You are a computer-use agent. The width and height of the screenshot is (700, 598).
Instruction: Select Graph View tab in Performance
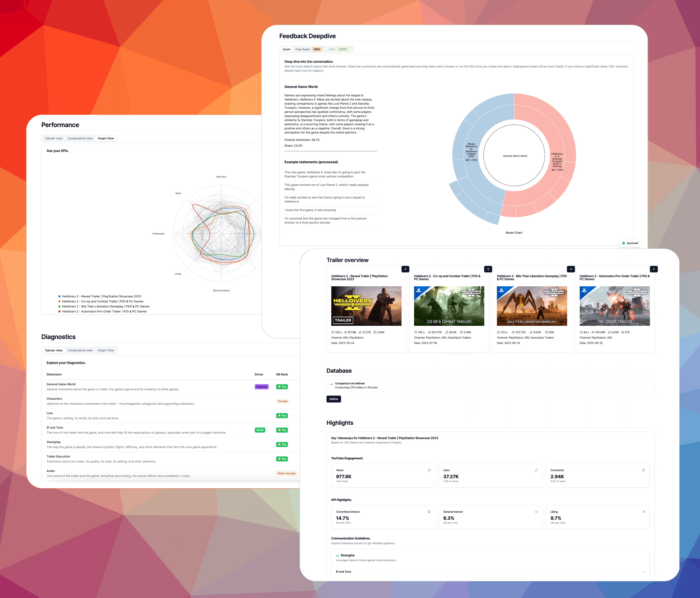(x=106, y=139)
